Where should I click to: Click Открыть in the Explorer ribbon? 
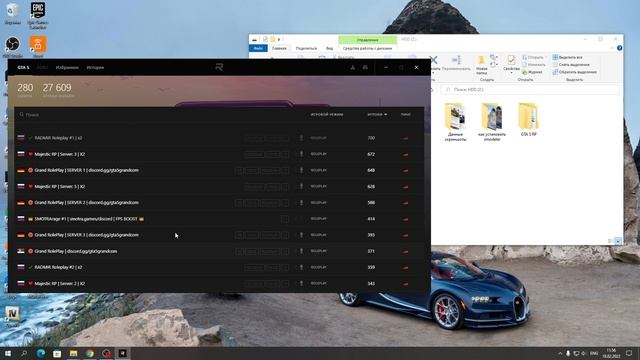click(x=533, y=58)
